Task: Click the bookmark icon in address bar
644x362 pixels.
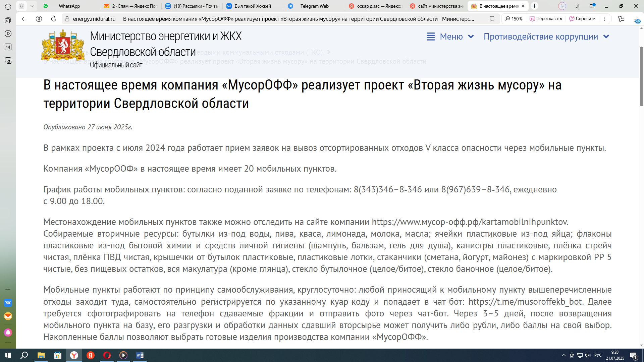Action: click(492, 19)
